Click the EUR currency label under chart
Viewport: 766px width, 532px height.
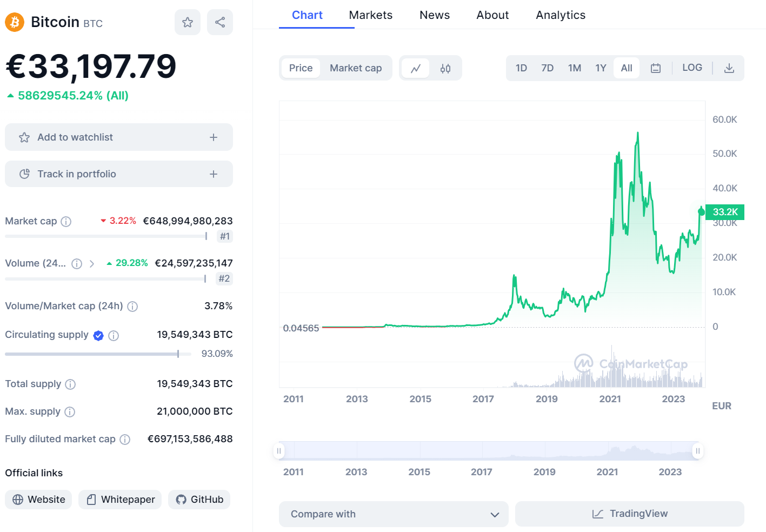722,406
